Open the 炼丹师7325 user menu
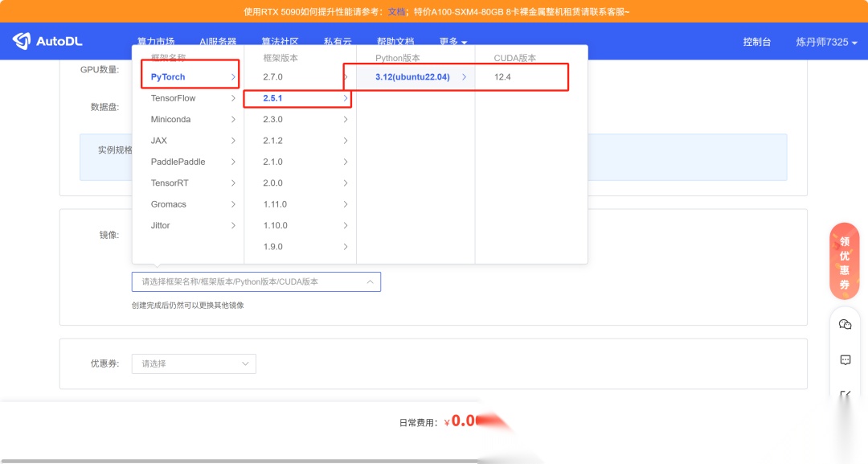This screenshot has width=868, height=464. [x=826, y=42]
